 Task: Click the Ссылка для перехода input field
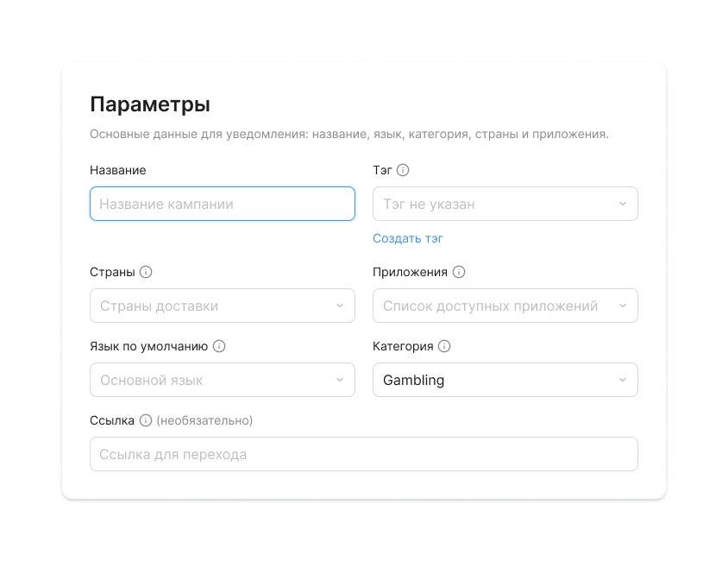click(363, 453)
